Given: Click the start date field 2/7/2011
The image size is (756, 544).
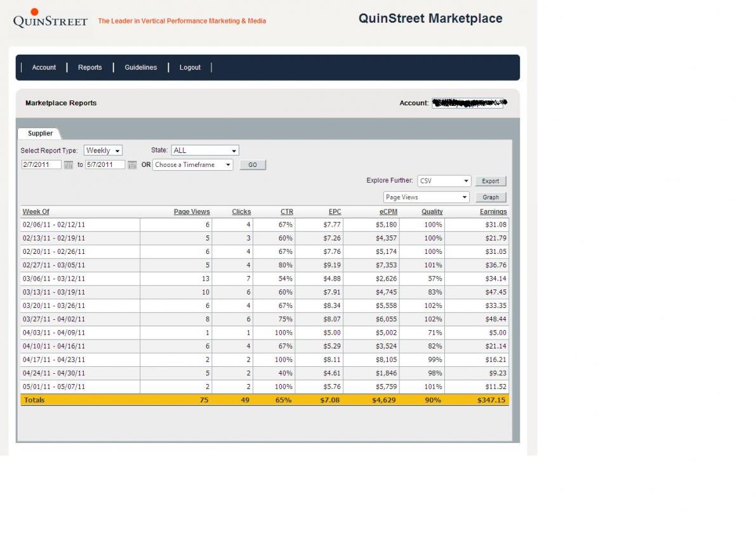Looking at the screenshot, I should (x=41, y=164).
